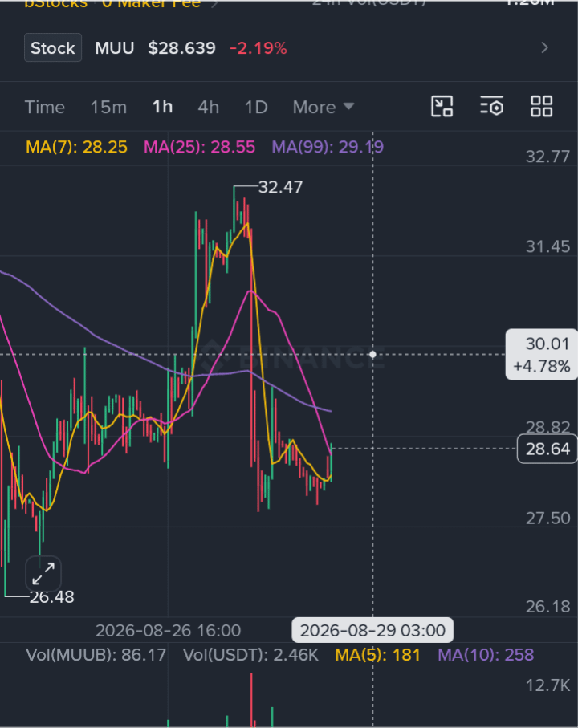Select the 1D interval tab

[x=256, y=108]
